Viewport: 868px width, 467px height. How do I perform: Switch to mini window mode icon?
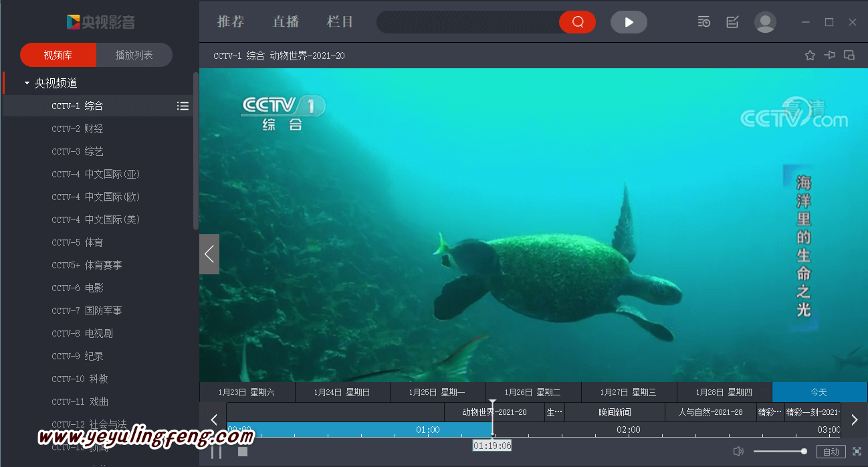click(x=849, y=56)
